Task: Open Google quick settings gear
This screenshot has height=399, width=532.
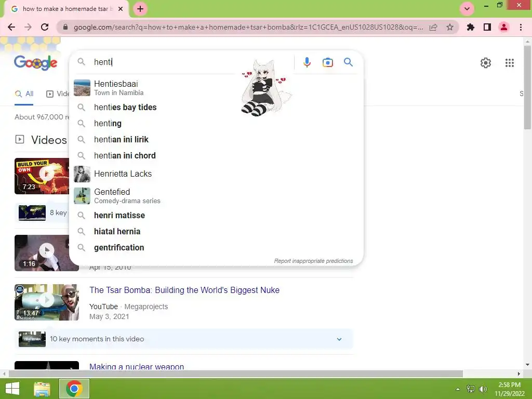Action: [486, 63]
